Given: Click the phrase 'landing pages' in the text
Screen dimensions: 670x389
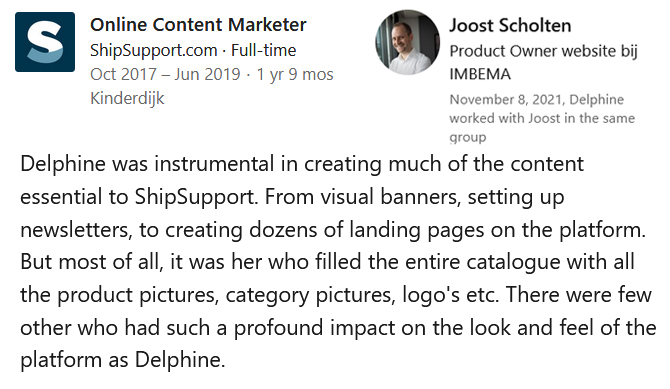Looking at the screenshot, I should 417,230.
